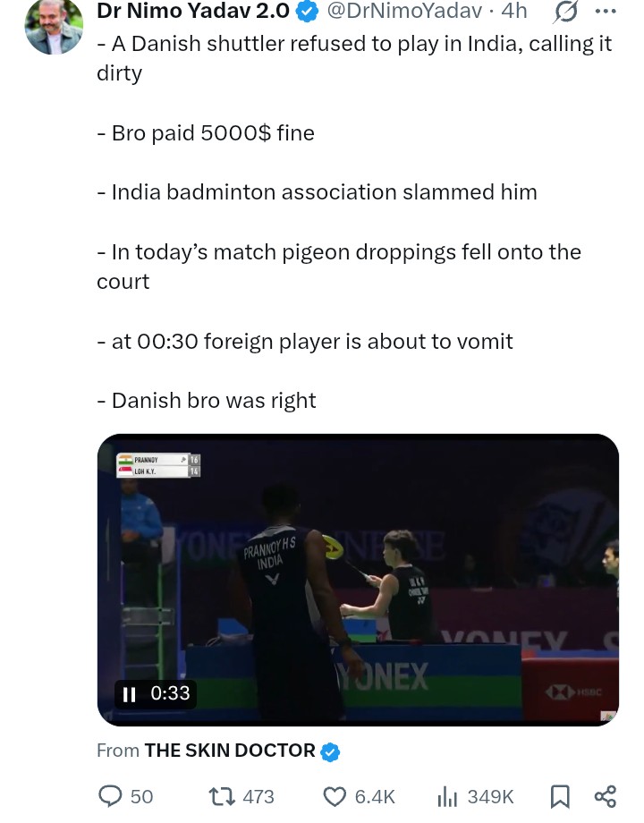Like the post with heart icon
Image resolution: width=644 pixels, height=823 pixels.
click(334, 797)
